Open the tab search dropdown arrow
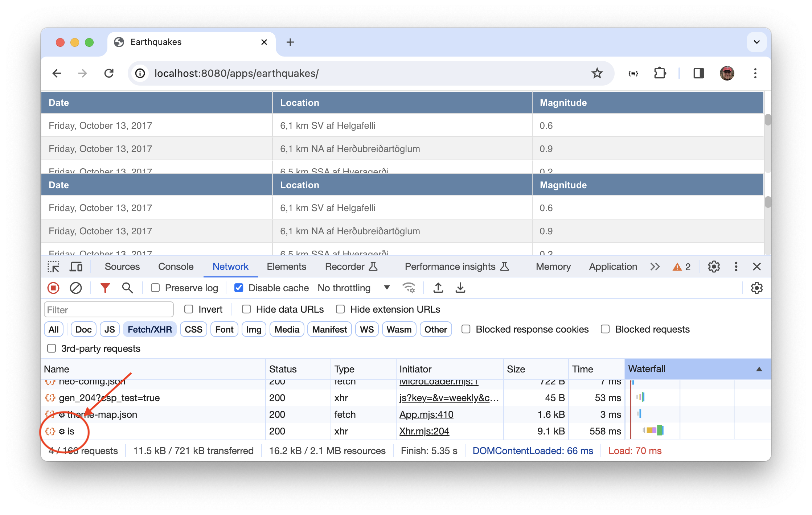Viewport: 812px width, 515px height. [756, 42]
